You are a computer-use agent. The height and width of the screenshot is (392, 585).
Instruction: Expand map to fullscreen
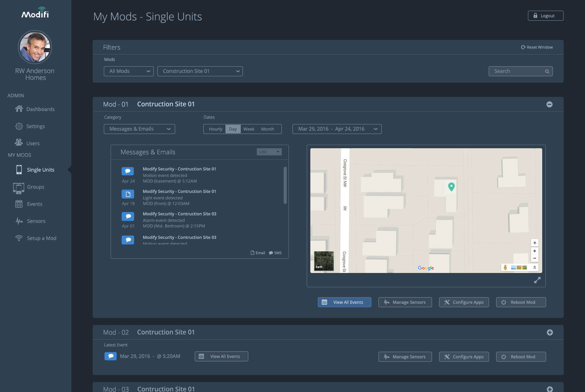click(537, 280)
